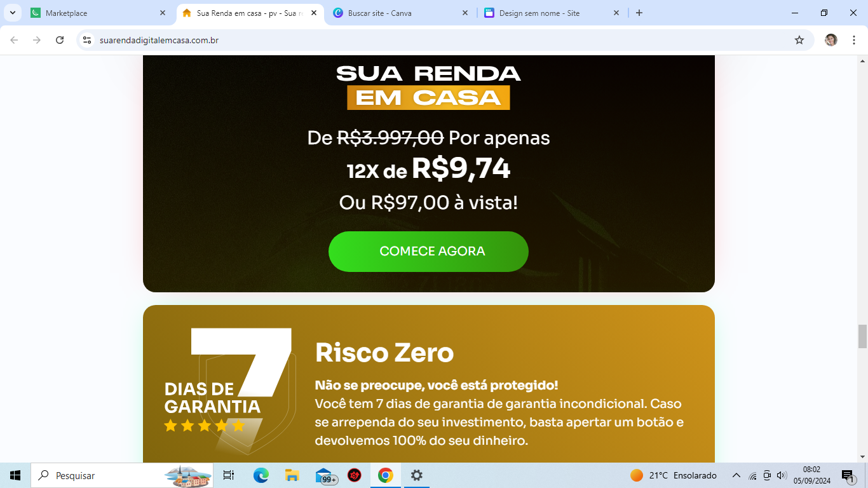Screen dimensions: 868x488
Task: Expand the tab search dropdown arrow
Action: (x=13, y=13)
